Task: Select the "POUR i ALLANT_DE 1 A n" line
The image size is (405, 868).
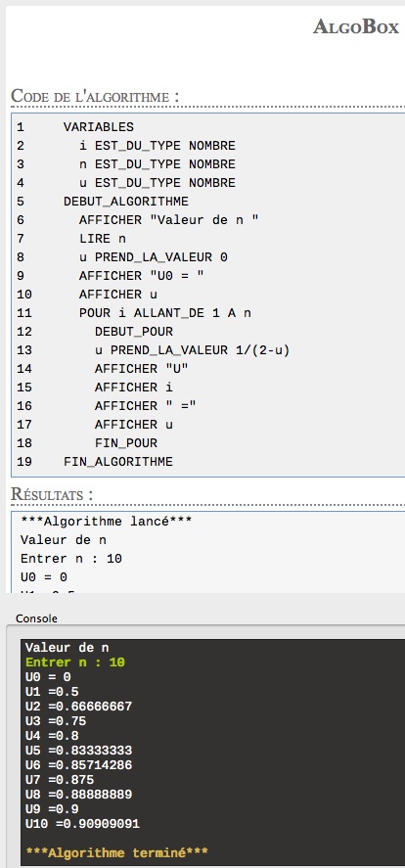Action: tap(165, 313)
